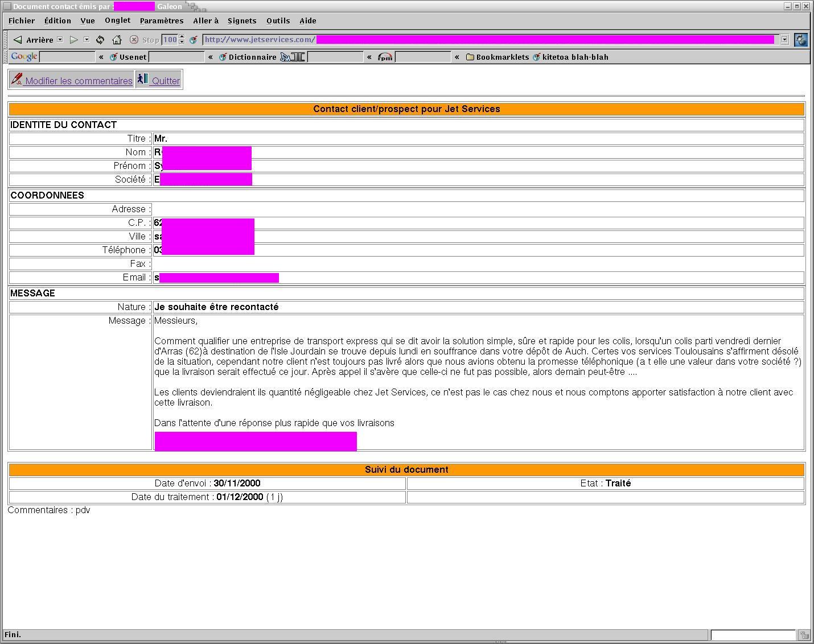Click the Usenet smart bookmark icon
The width and height of the screenshot is (814, 644).
point(113,57)
